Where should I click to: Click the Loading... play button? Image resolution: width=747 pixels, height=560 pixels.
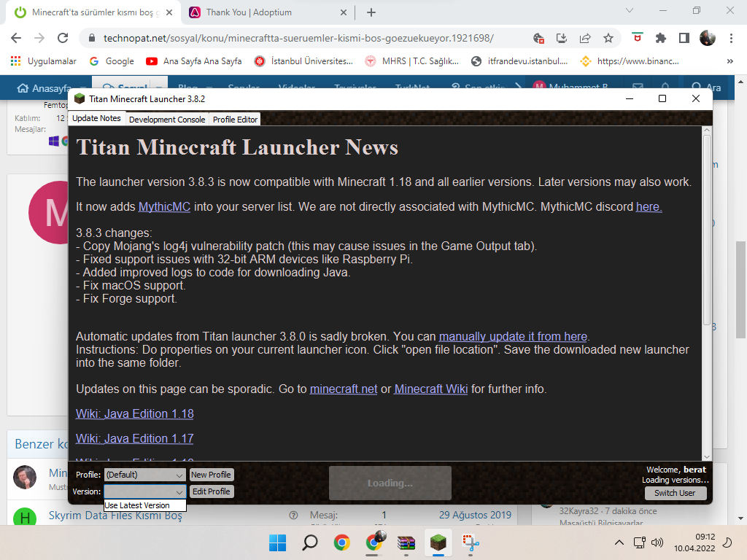pos(390,483)
